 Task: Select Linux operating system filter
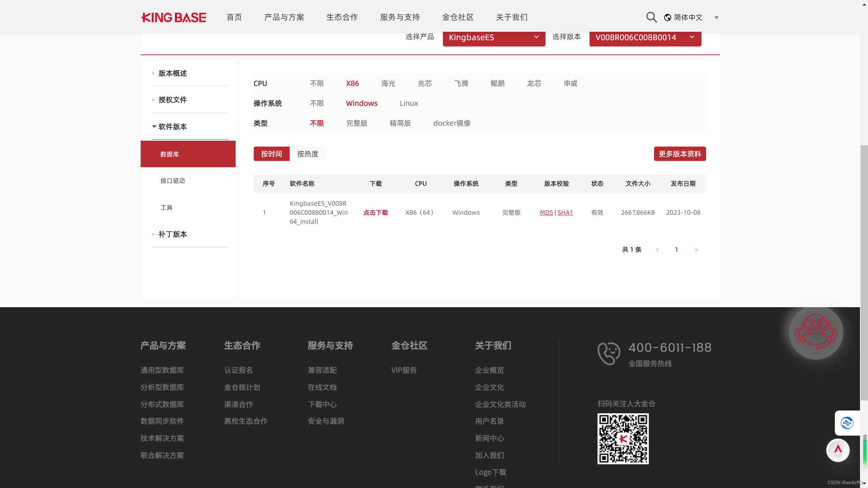coord(409,103)
